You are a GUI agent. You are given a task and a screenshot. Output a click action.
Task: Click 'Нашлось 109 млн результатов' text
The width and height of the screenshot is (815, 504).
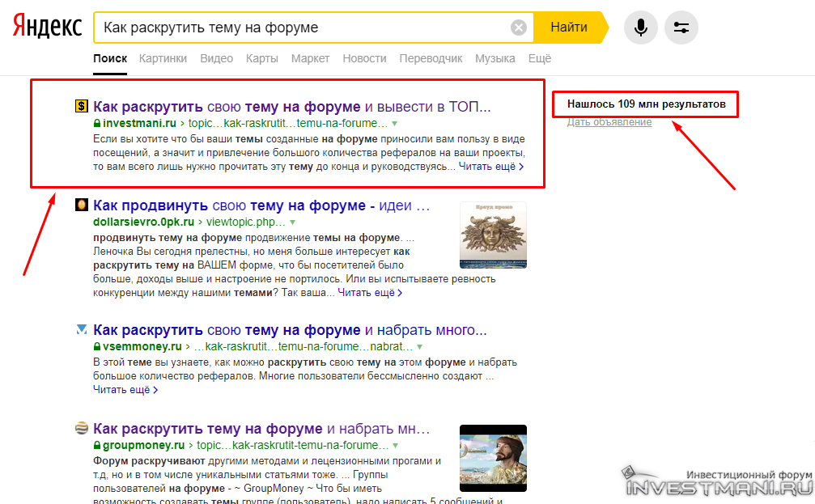pyautogui.click(x=646, y=104)
